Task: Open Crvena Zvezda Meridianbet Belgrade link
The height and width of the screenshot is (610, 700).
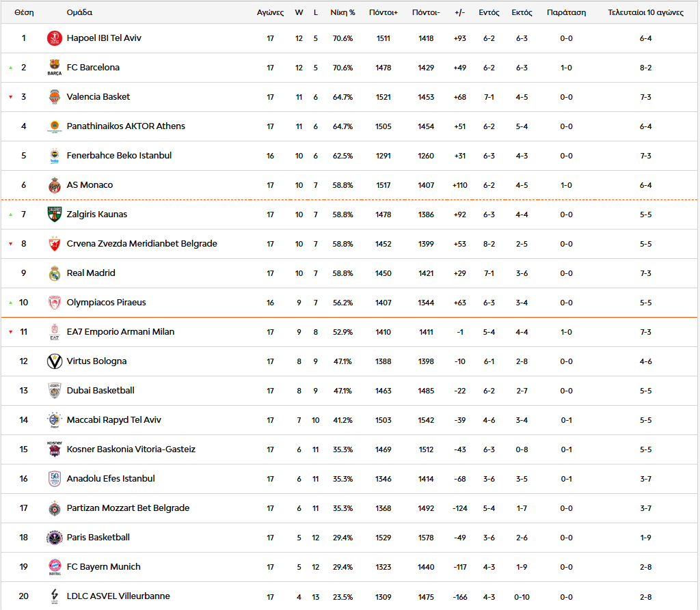Action: [142, 244]
